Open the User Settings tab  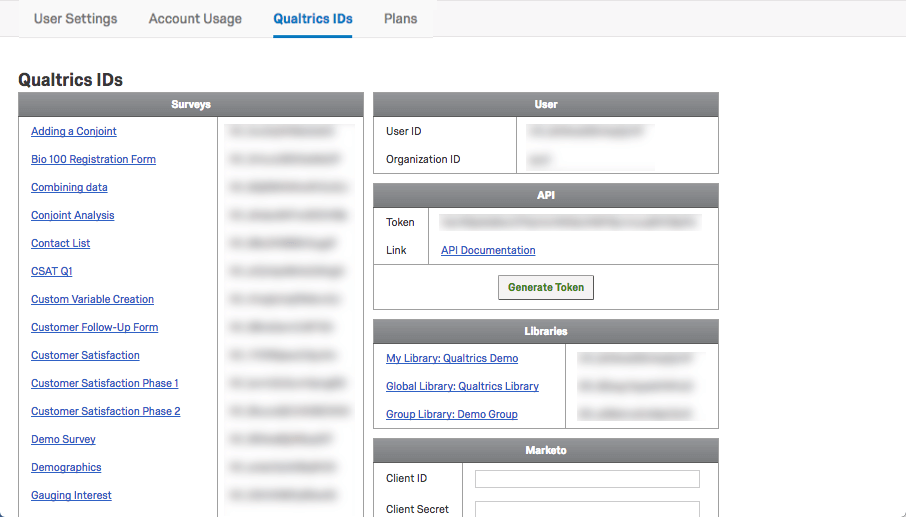(x=75, y=18)
